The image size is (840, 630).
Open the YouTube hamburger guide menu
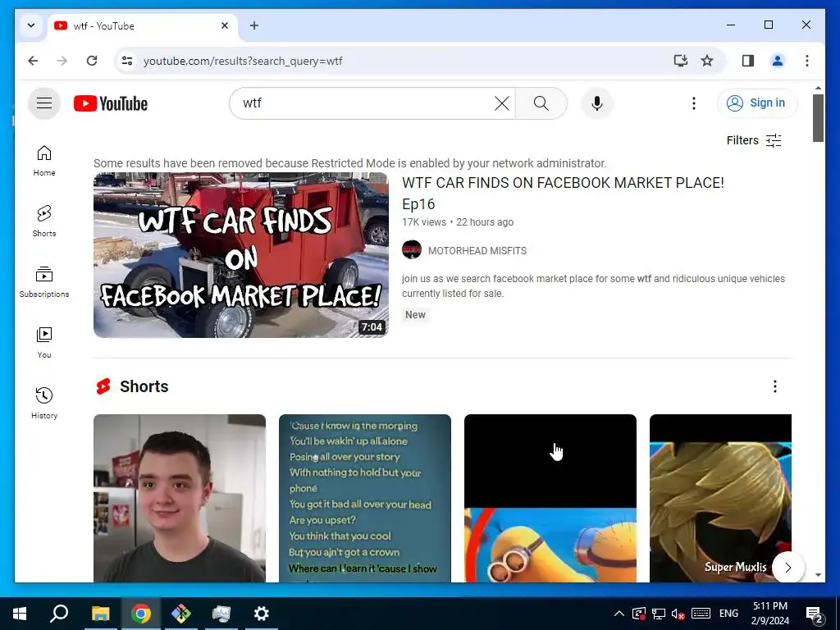tap(44, 103)
